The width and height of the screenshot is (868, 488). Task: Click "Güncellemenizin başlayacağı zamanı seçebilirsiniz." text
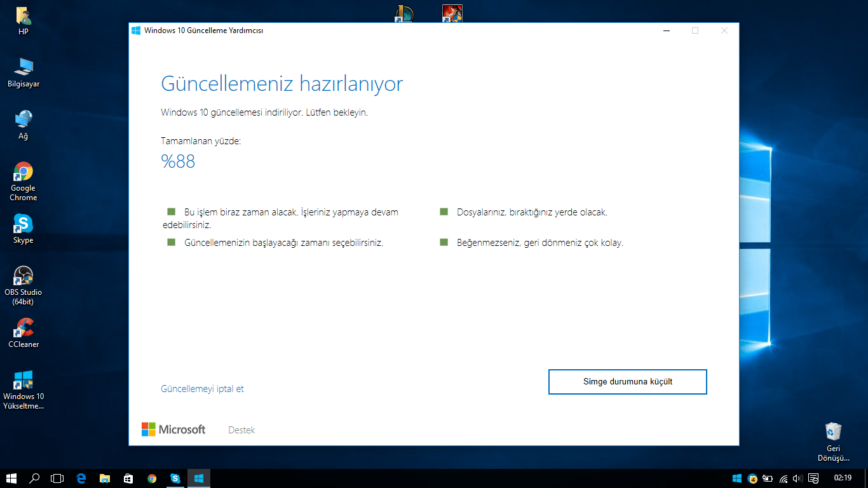point(283,243)
